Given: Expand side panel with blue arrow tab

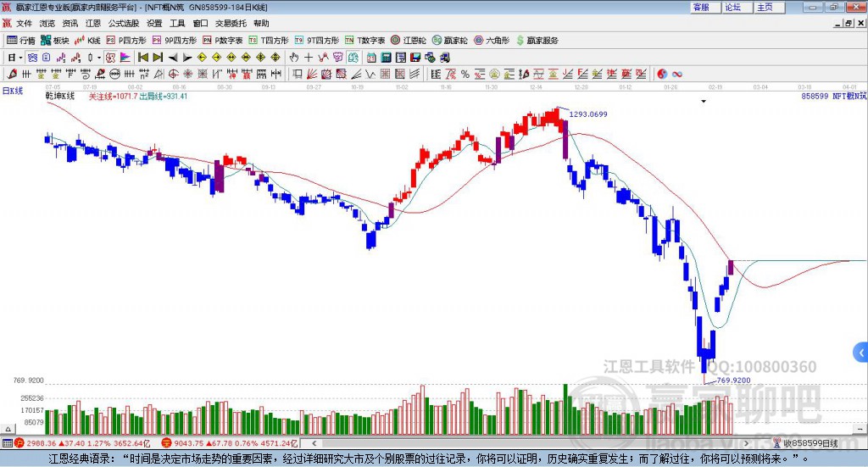Looking at the screenshot, I should click(861, 353).
